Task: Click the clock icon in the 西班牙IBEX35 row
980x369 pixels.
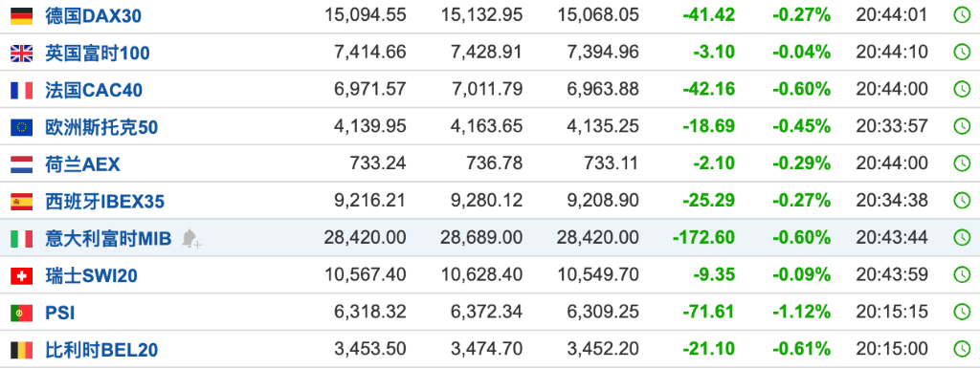Action: (961, 201)
